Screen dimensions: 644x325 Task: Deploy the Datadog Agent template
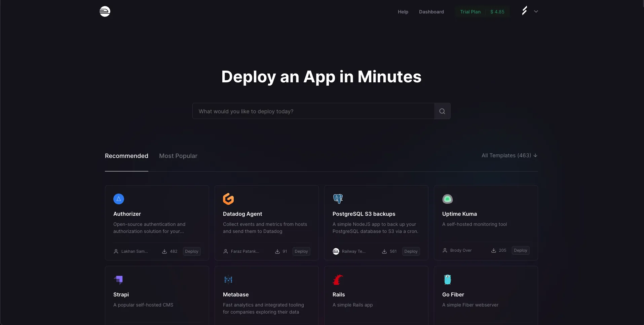301,251
